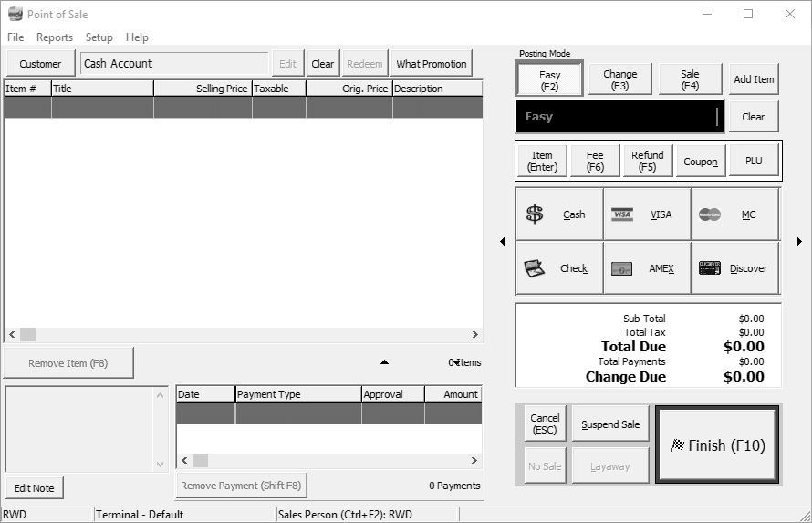Screen dimensions: 812x523
Task: Click the Redeem button
Action: tap(365, 64)
